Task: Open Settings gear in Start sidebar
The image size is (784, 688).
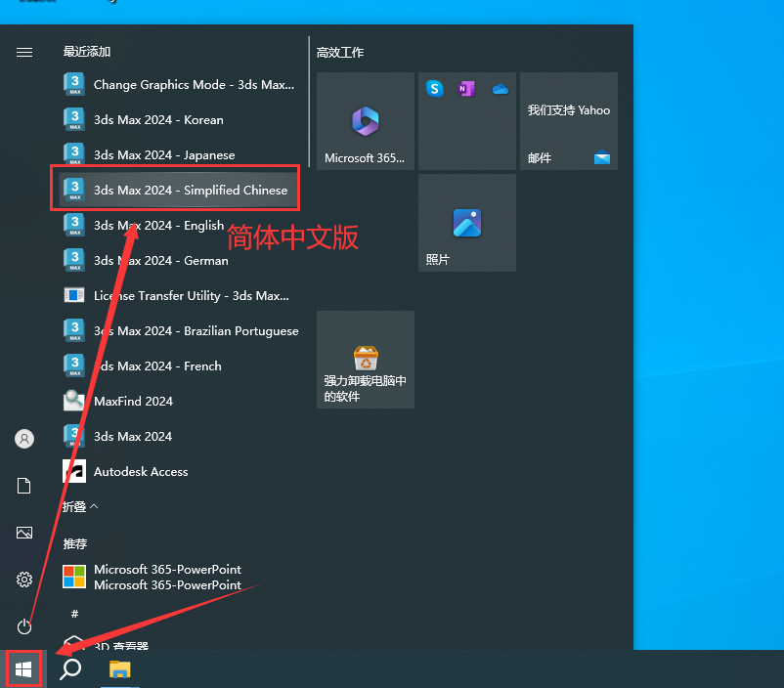Action: coord(24,580)
